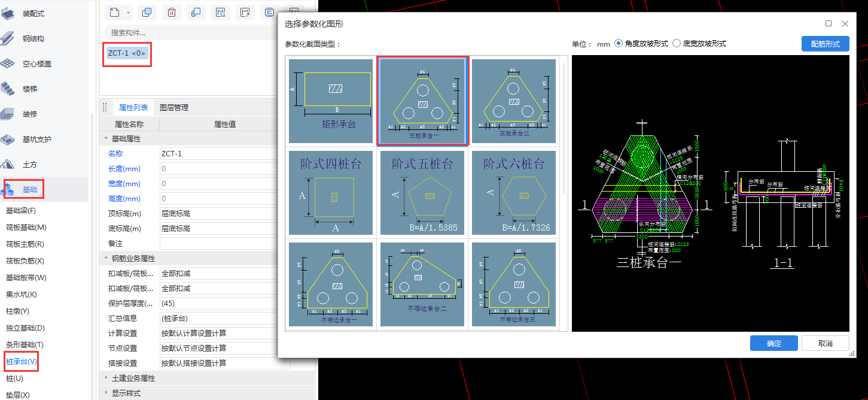868x400 pixels.
Task: Select 桩(U) item
Action: tap(15, 378)
